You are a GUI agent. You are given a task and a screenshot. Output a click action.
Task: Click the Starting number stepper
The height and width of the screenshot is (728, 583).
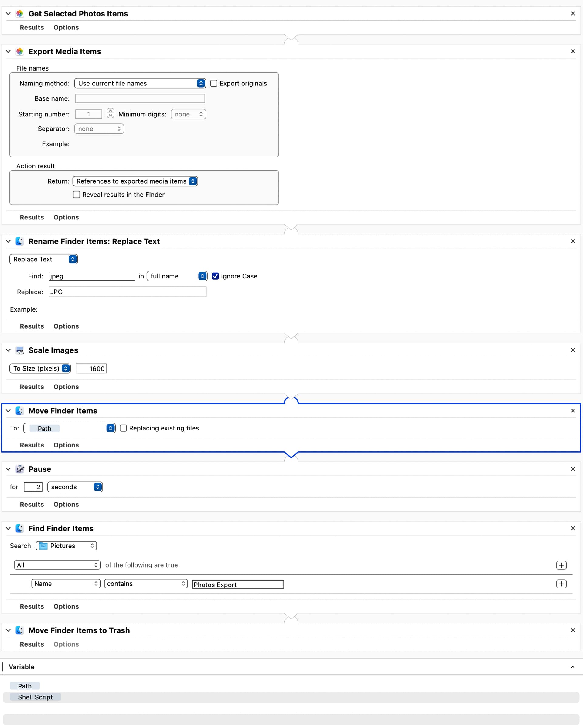click(110, 113)
